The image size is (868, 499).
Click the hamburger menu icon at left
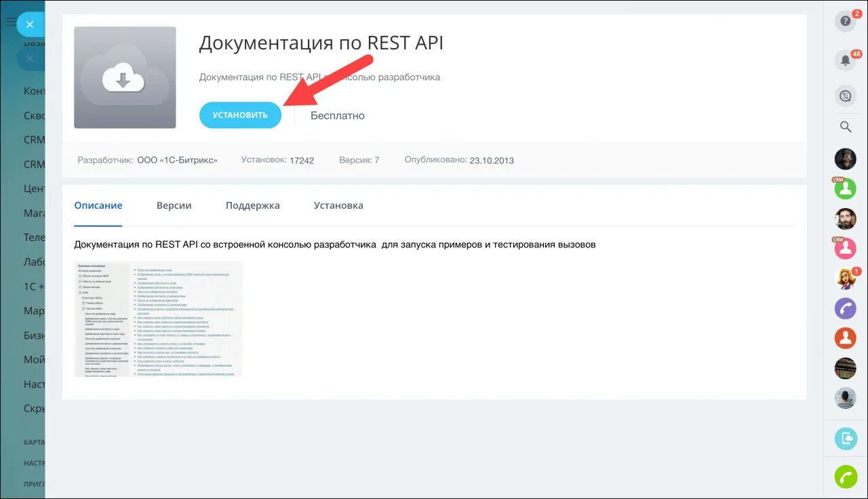pos(10,22)
